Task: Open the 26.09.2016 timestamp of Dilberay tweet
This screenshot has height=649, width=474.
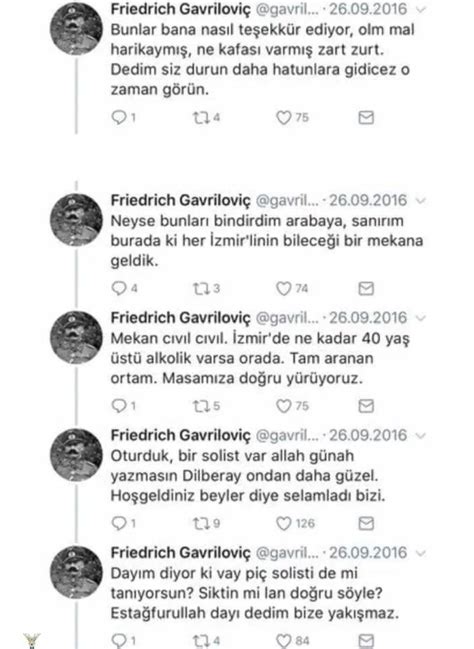Action: (x=368, y=435)
